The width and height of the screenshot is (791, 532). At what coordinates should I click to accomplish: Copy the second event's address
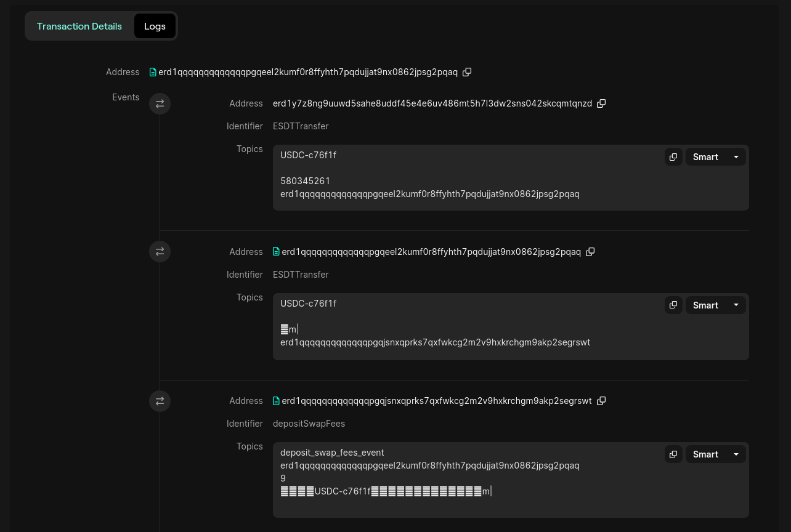pos(590,252)
